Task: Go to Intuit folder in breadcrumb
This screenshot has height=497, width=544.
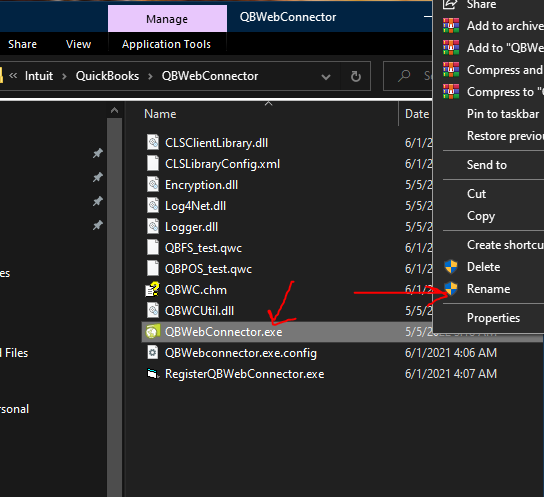Action: [39, 76]
